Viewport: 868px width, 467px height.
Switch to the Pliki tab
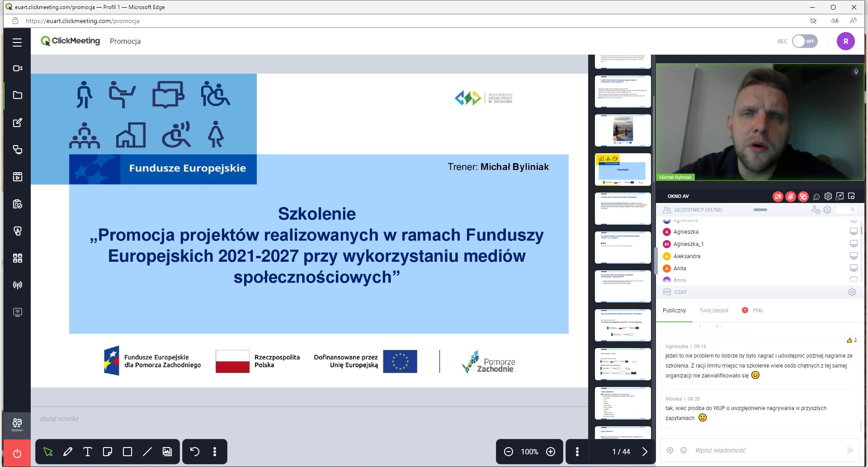pos(757,311)
